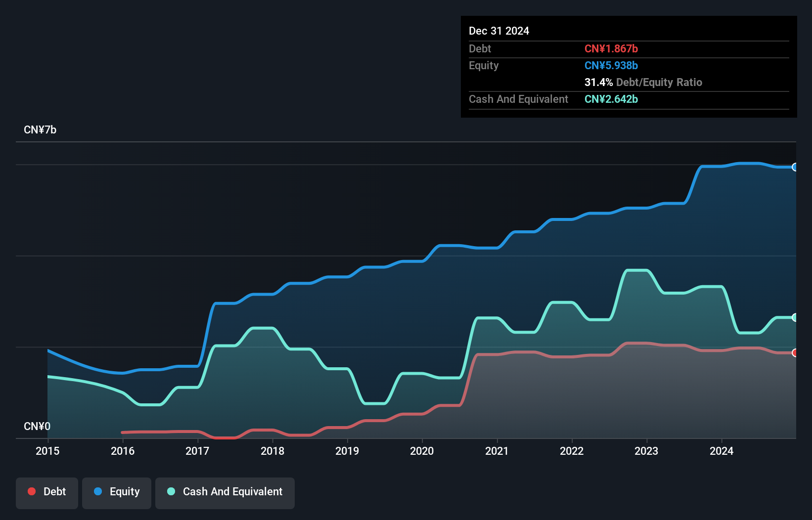Select the Equity endpoint marker at Dec 2024
Viewport: 812px width, 520px height.
[795, 167]
